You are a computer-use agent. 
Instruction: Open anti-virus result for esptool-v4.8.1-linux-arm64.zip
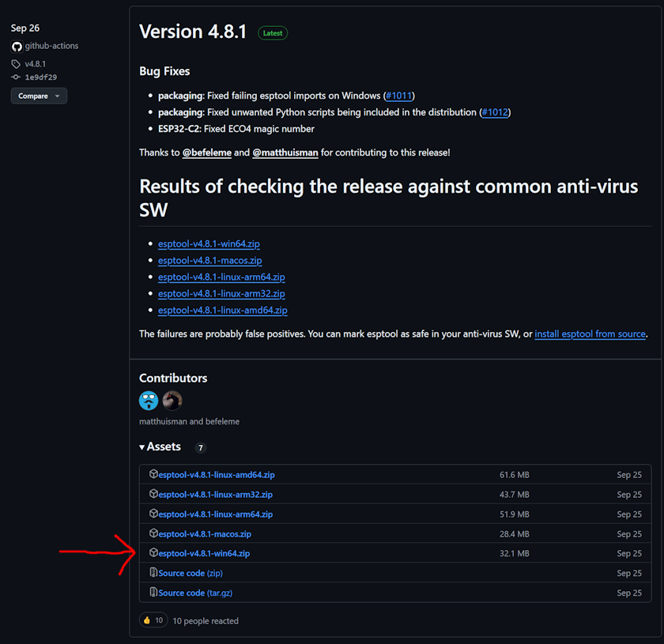point(221,277)
